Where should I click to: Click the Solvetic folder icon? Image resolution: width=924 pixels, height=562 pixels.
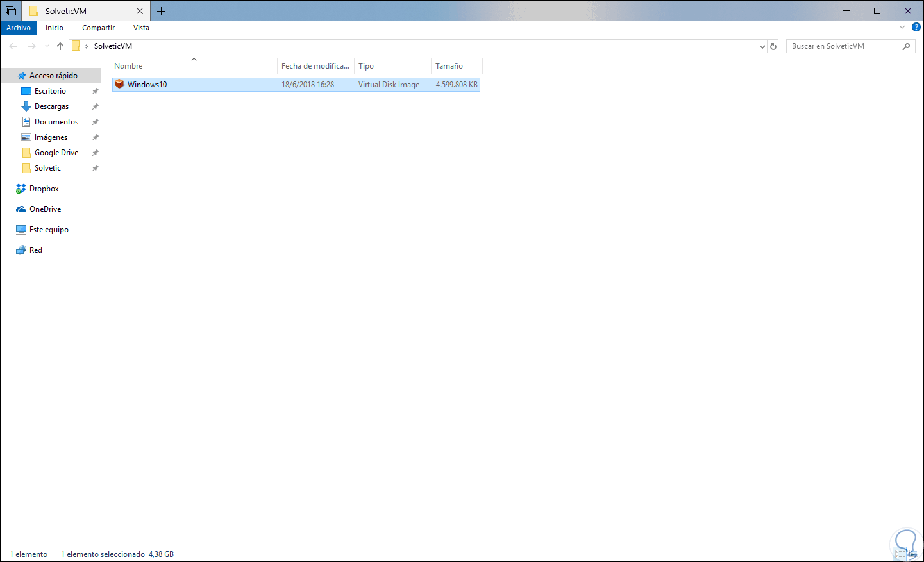pos(26,168)
